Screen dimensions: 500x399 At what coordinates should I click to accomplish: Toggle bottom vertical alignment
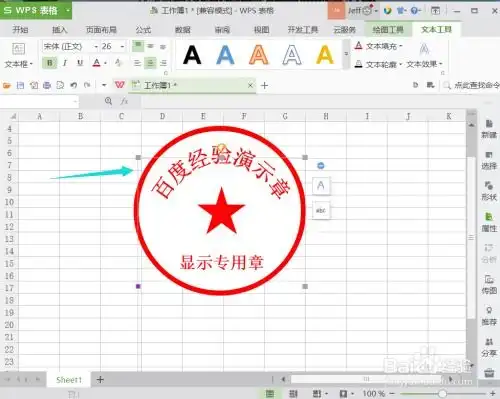click(x=163, y=46)
